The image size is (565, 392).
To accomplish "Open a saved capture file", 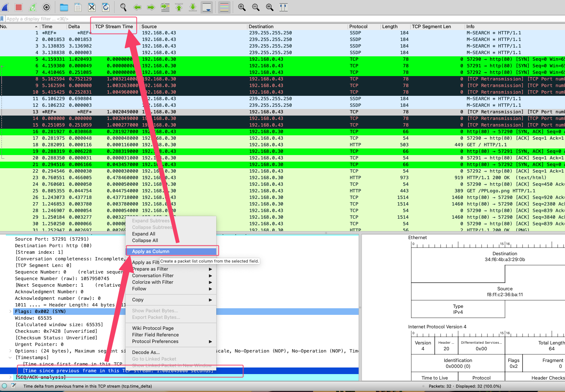I will click(64, 7).
